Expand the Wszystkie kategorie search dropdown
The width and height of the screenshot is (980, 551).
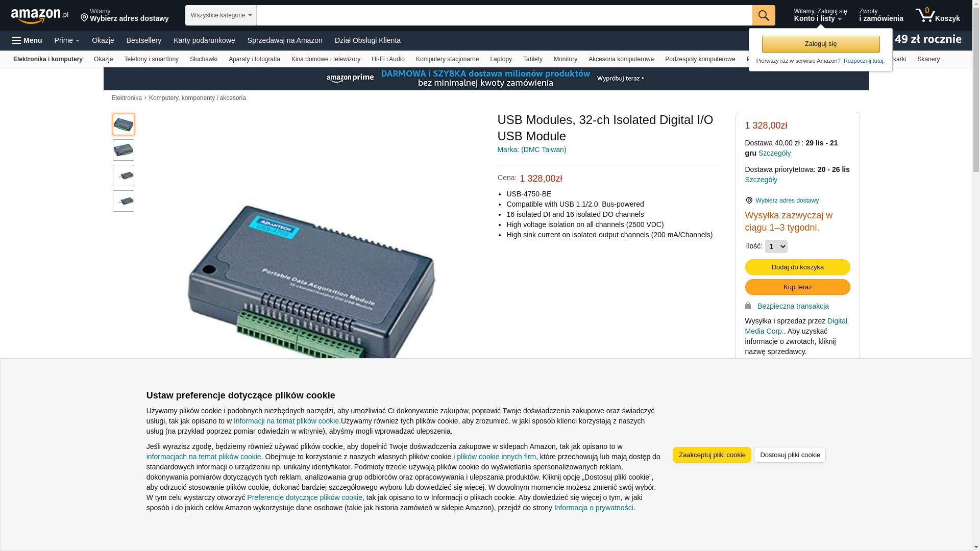coord(221,15)
